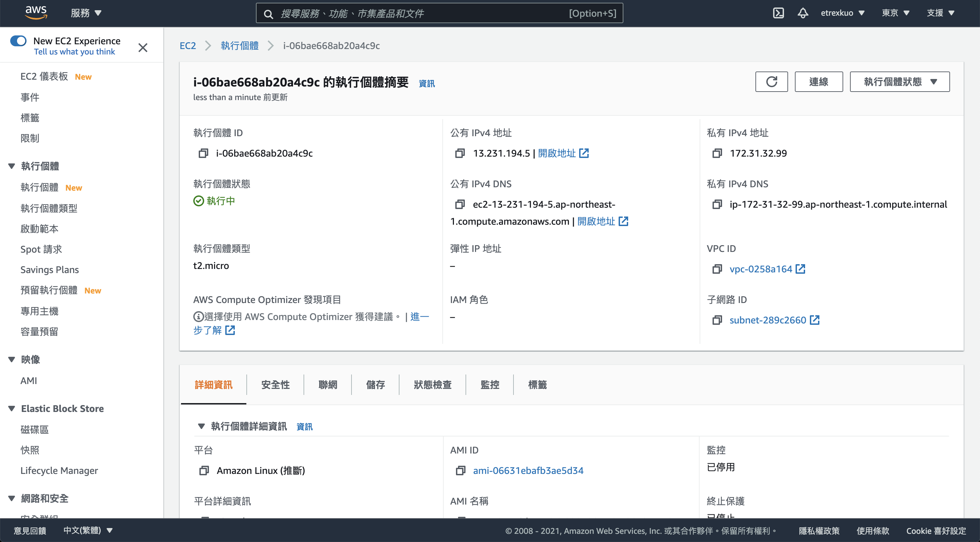The height and width of the screenshot is (542, 980).
Task: Copy the subnet ID subnet-289c2660
Action: click(x=717, y=320)
